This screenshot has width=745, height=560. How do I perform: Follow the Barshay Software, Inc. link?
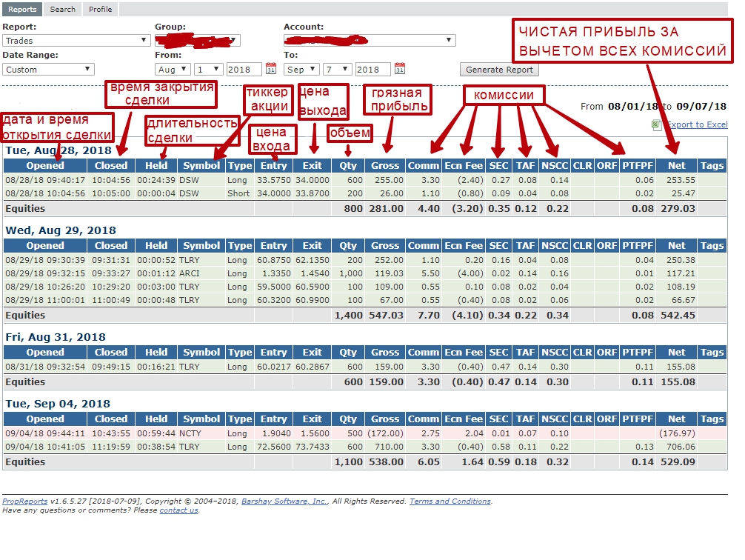coord(284,501)
